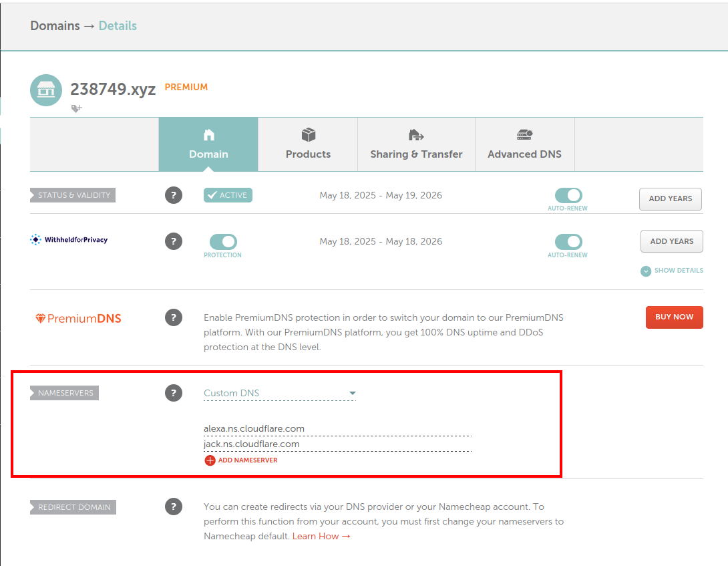The width and height of the screenshot is (728, 566).
Task: Switch to the Products tab
Action: tap(308, 144)
